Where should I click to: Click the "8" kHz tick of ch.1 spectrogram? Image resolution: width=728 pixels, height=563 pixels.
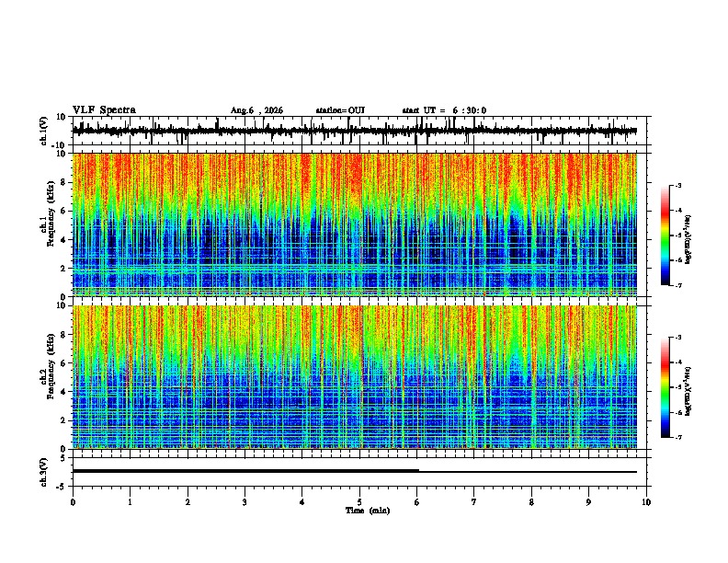63,182
